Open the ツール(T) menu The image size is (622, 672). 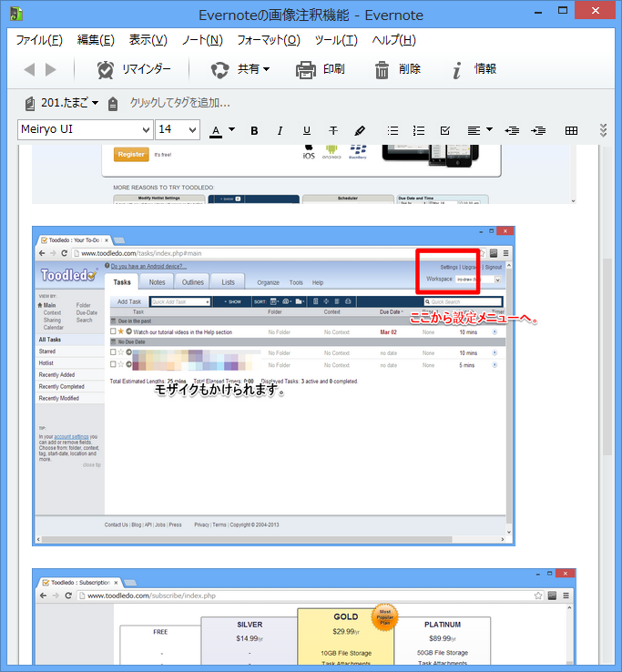click(336, 40)
